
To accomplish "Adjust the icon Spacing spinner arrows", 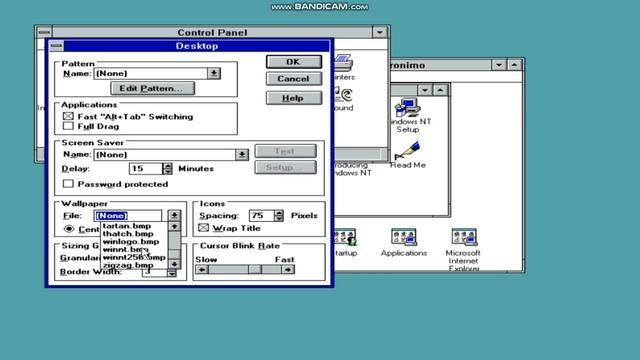I will click(279, 216).
